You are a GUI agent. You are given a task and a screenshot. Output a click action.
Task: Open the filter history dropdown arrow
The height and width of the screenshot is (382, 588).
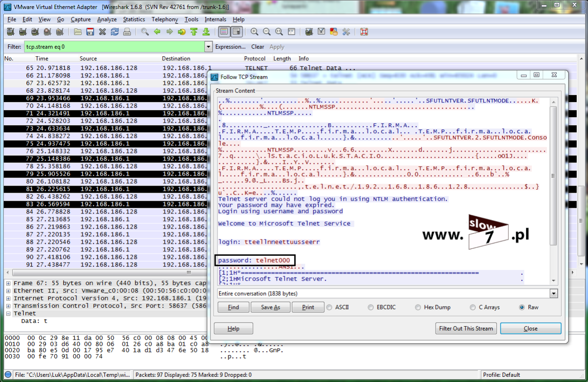point(209,47)
